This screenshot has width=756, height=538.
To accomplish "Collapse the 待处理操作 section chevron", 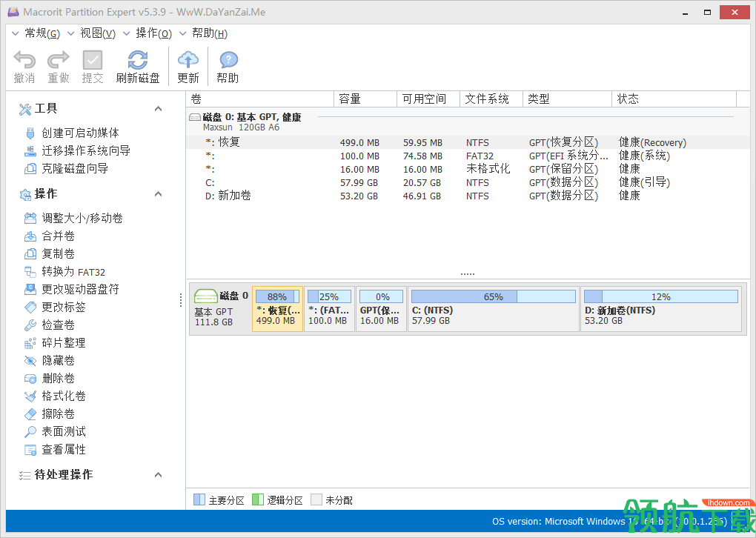I will point(158,475).
